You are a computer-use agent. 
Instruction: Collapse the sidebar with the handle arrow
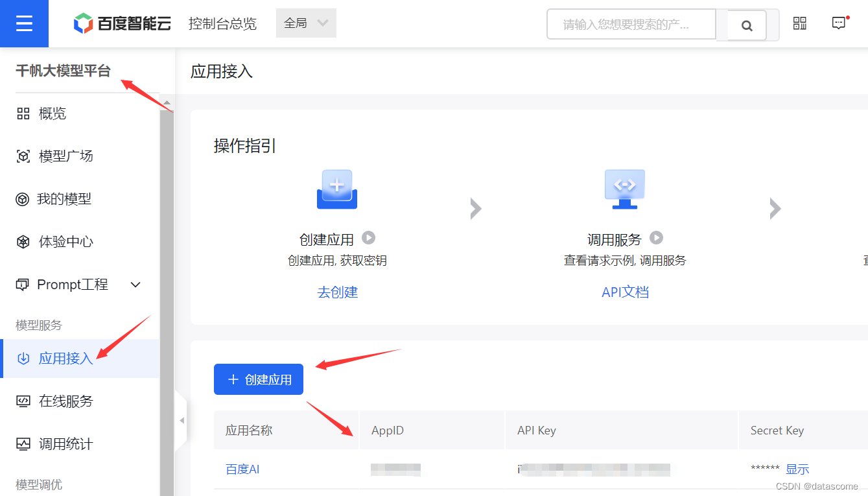coord(182,420)
